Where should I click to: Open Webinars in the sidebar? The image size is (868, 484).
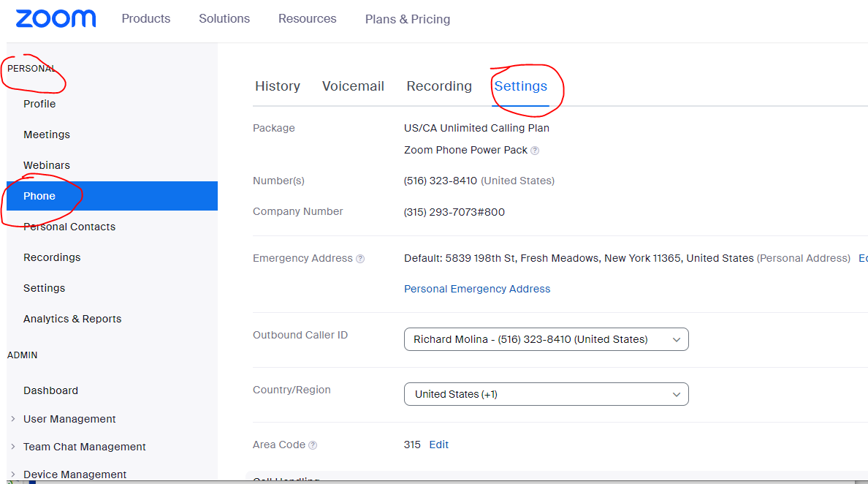[47, 165]
